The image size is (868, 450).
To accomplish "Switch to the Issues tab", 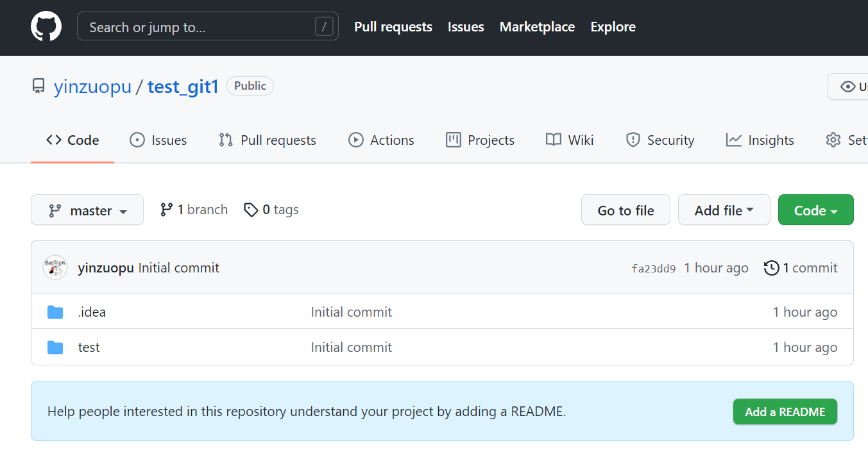I will pyautogui.click(x=158, y=140).
